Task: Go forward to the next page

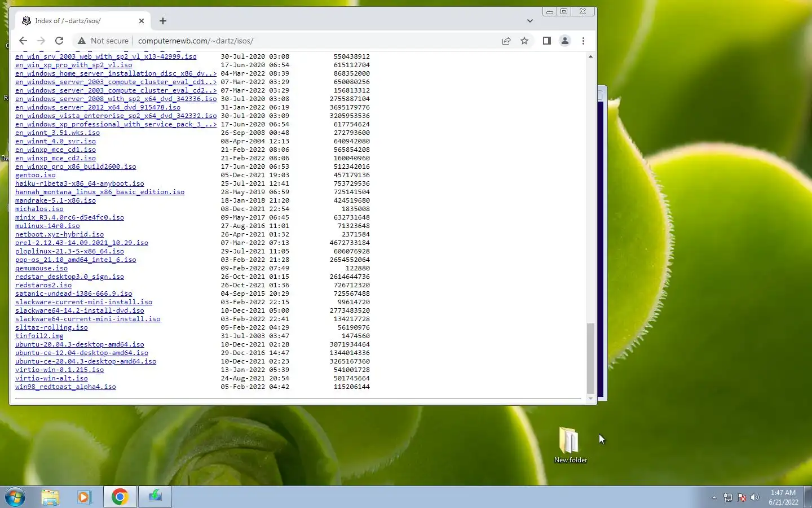Action: (x=41, y=41)
